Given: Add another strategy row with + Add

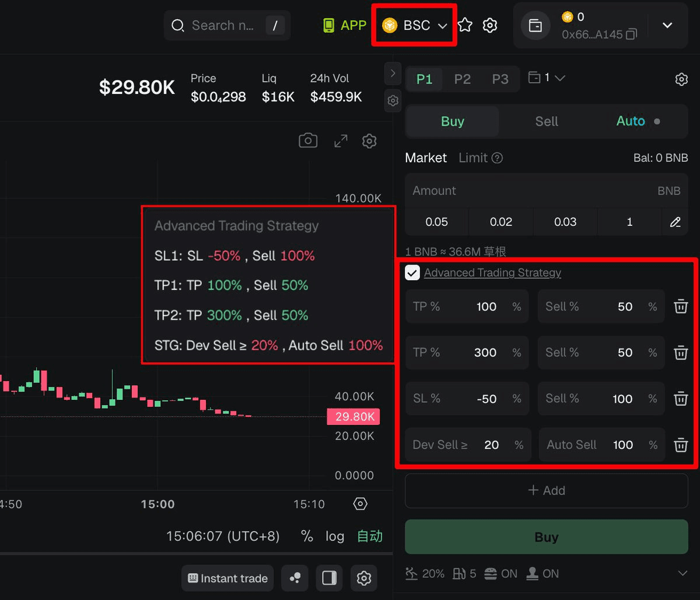Looking at the screenshot, I should point(546,491).
